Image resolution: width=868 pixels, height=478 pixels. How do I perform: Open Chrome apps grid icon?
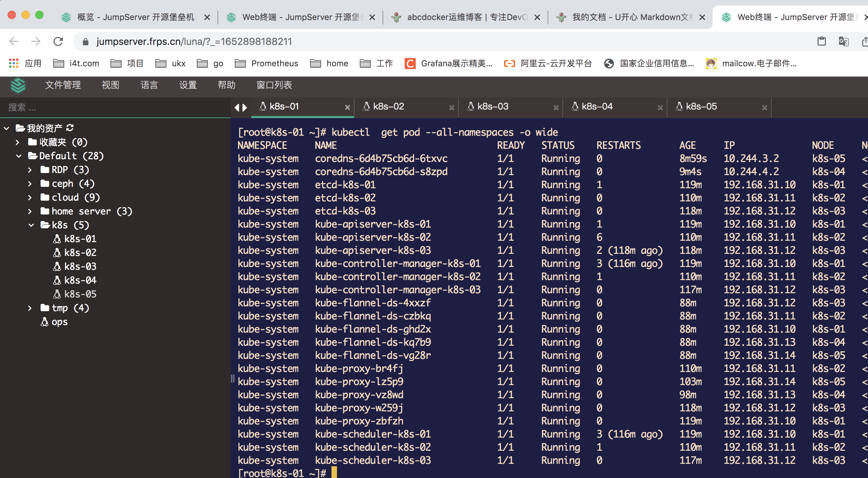tap(14, 63)
